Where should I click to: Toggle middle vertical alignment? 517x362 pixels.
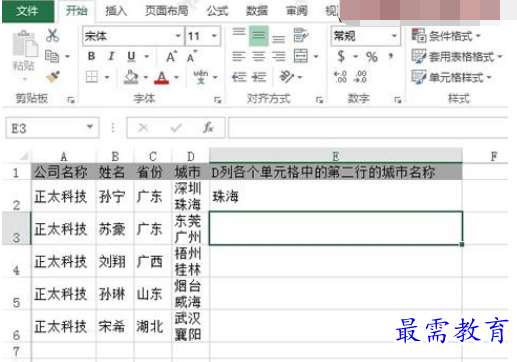[259, 36]
